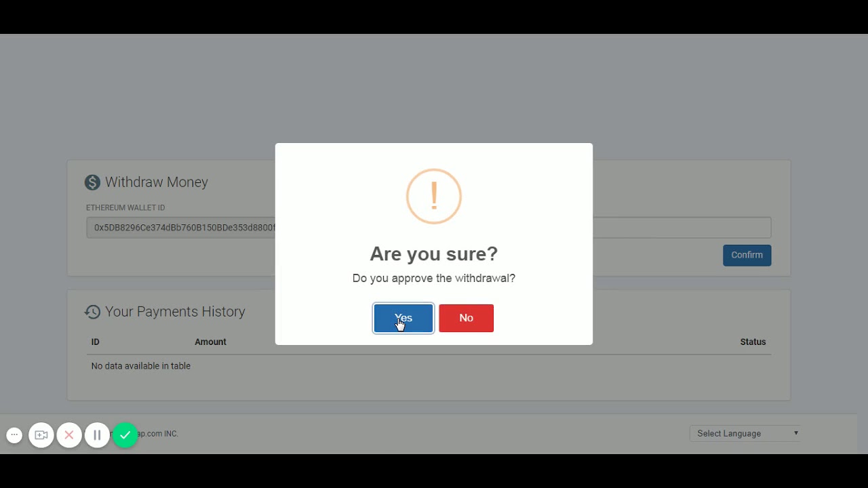Click the 'Your Payments History' heading

[175, 312]
